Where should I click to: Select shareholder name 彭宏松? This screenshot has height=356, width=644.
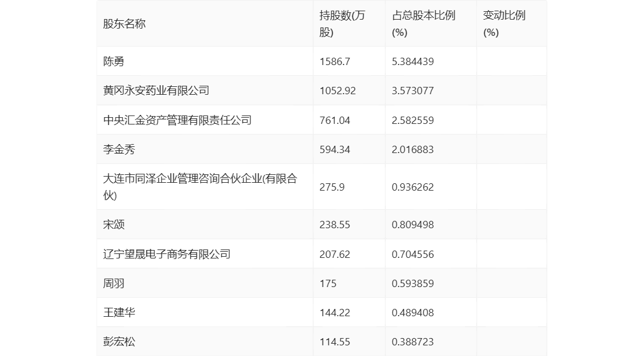(119, 341)
